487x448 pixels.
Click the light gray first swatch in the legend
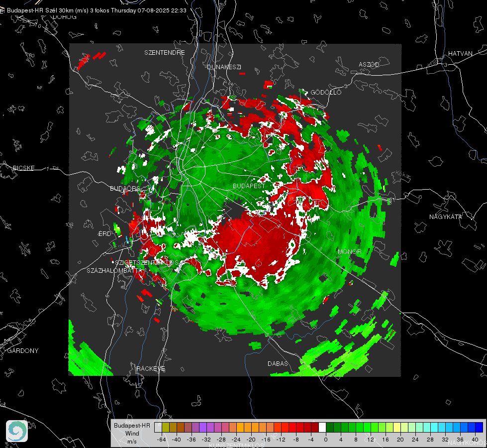[158, 427]
